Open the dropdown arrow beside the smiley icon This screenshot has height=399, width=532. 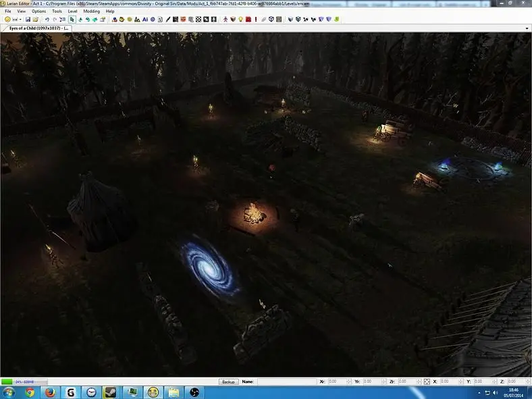tap(20, 20)
